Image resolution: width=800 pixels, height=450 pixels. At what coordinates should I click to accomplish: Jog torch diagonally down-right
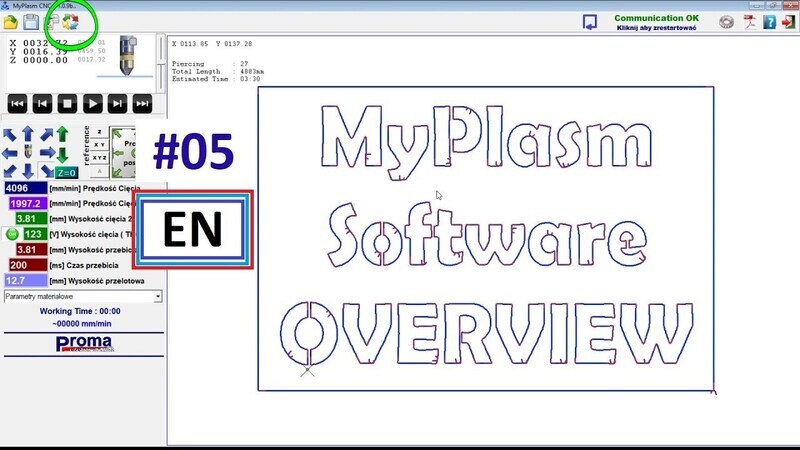pyautogui.click(x=47, y=171)
